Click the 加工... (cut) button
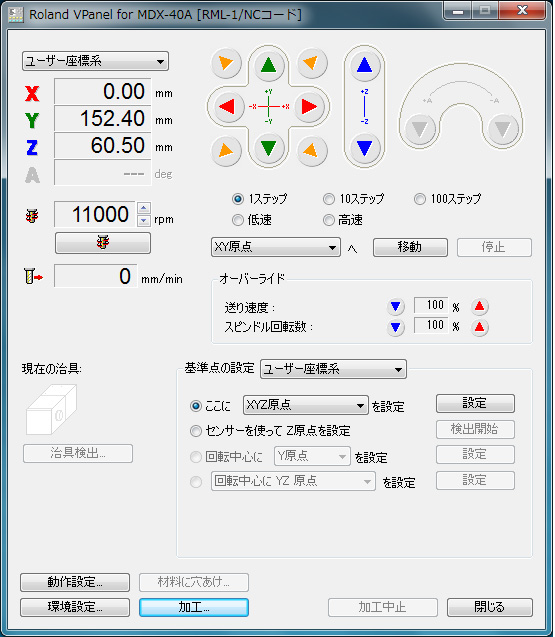The height and width of the screenshot is (637, 555). coord(194,607)
